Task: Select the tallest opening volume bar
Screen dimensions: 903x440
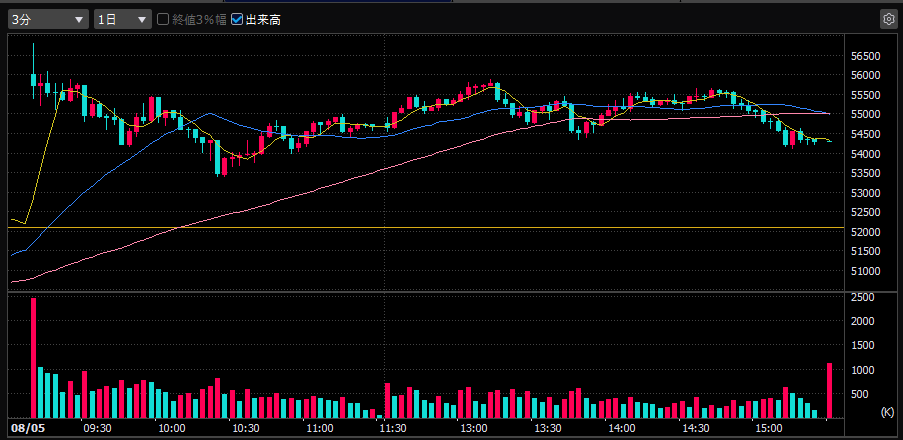Action: click(x=33, y=358)
